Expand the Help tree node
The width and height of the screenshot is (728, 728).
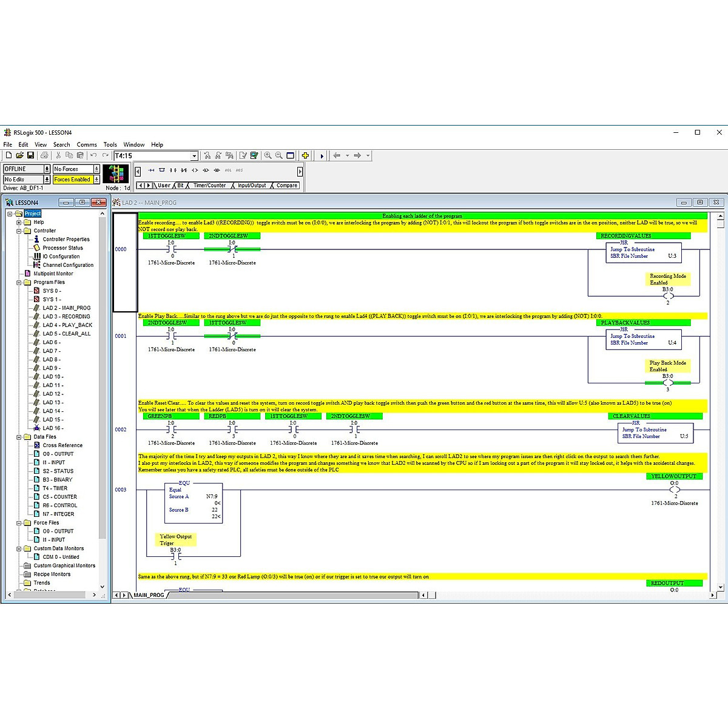[x=19, y=221]
